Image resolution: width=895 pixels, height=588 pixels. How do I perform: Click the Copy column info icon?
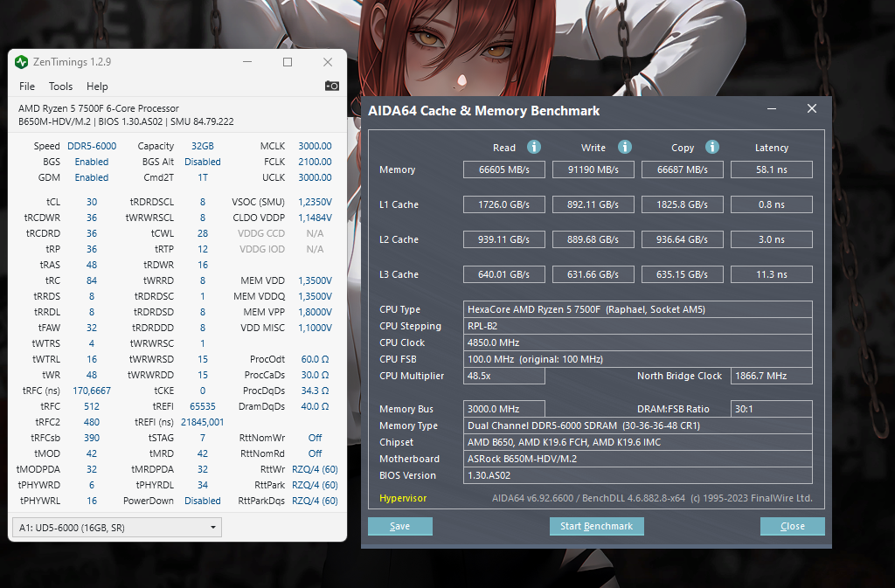tap(712, 147)
